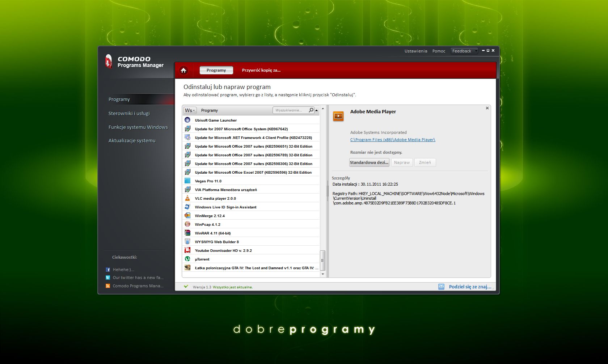608x364 pixels.
Task: Select the Ubisoft Game Launcher icon
Action: coord(188,119)
